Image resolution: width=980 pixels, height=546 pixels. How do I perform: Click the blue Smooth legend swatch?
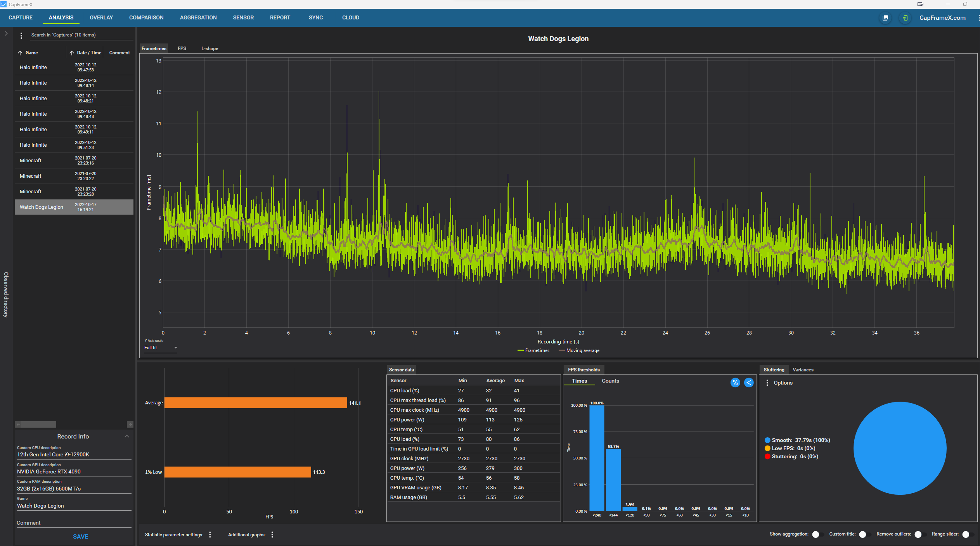(x=767, y=440)
